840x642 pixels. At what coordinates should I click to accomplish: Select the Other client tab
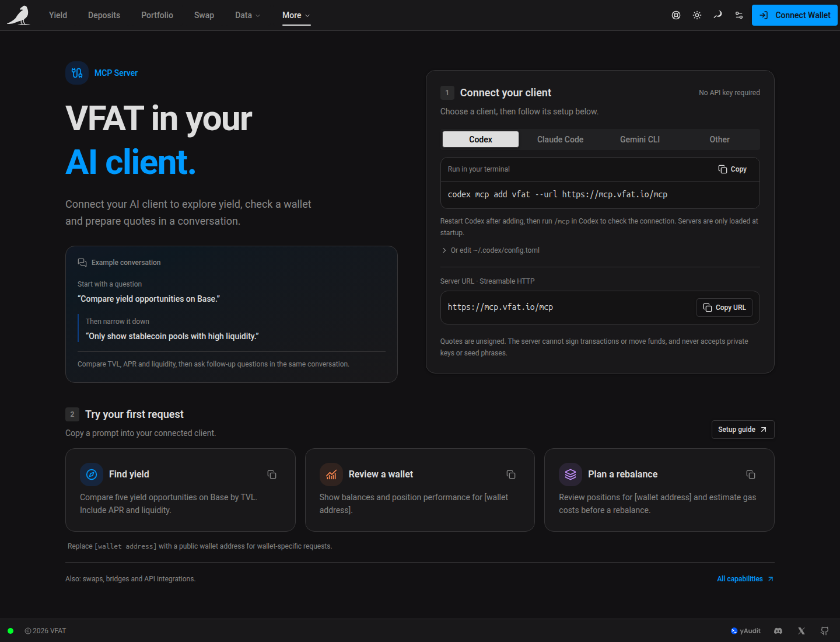[719, 139]
